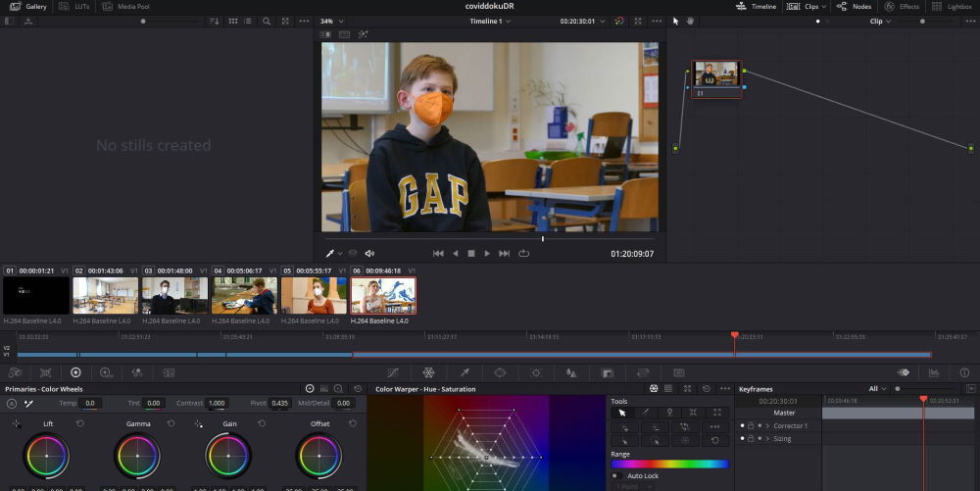Image resolution: width=980 pixels, height=491 pixels.
Task: Switch gallery to list view
Action: pyautogui.click(x=248, y=22)
